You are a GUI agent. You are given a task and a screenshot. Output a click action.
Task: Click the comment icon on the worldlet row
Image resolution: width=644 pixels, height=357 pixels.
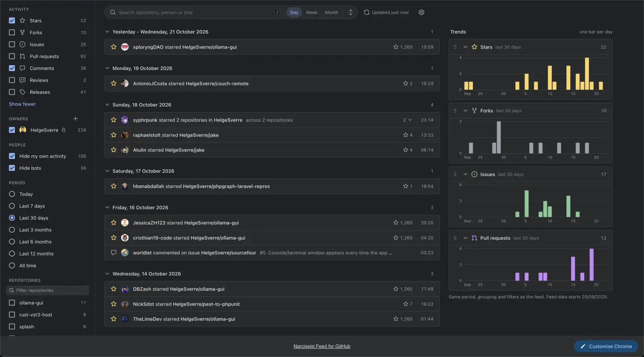(x=114, y=253)
